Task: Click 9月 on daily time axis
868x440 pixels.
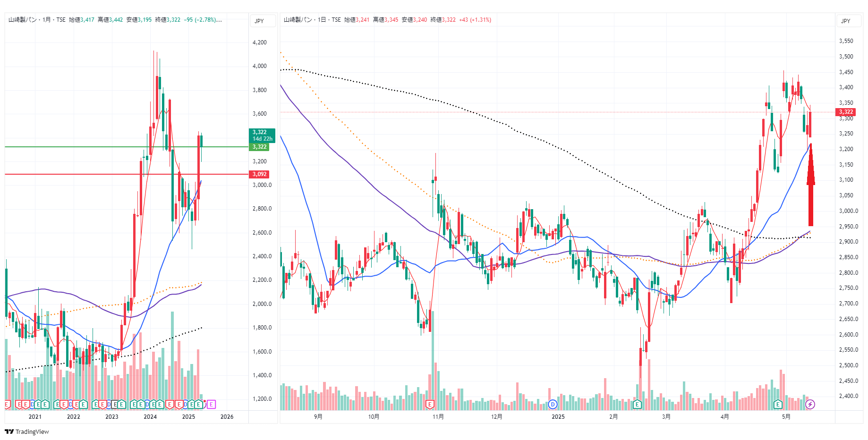Action: click(318, 416)
